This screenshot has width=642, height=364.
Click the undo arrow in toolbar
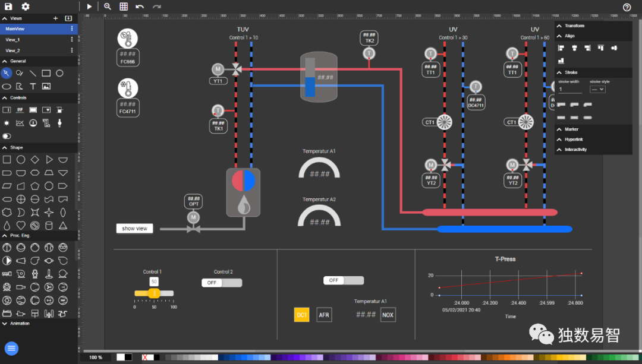(x=140, y=7)
